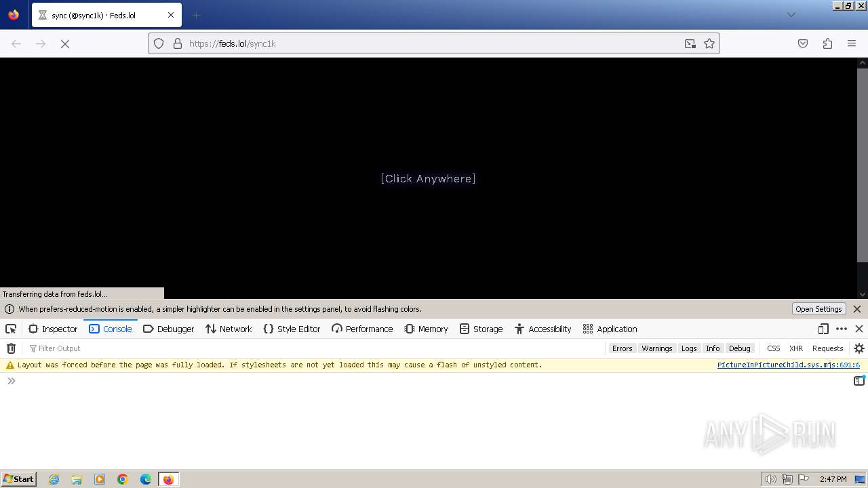
Task: Toggle the Info filter
Action: 713,348
